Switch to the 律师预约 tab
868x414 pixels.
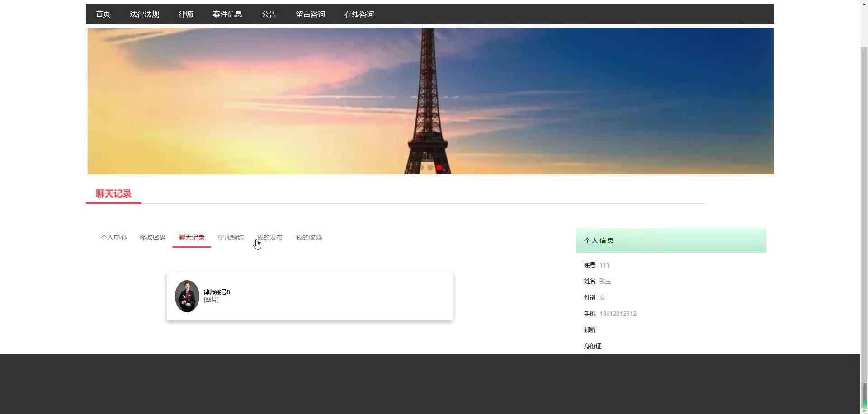pyautogui.click(x=231, y=237)
